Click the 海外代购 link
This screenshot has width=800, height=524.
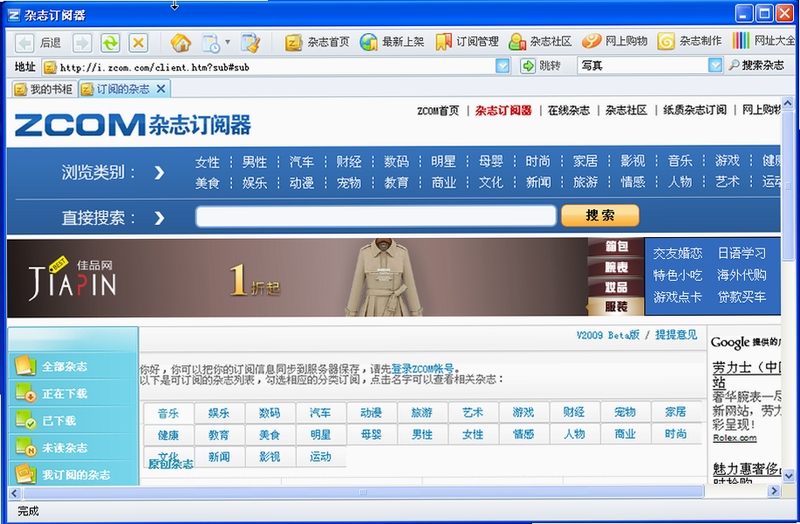742,275
